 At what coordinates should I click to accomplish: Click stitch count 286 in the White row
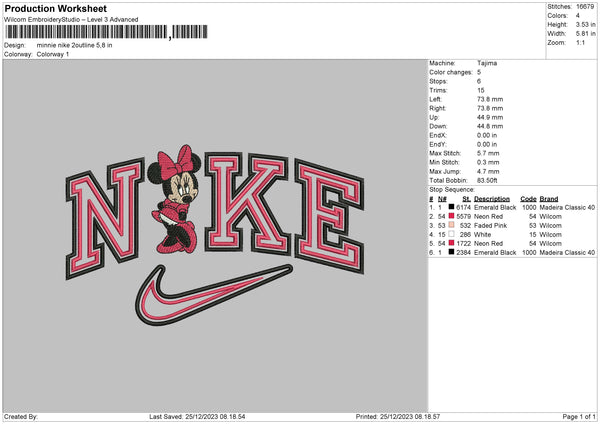tap(465, 235)
